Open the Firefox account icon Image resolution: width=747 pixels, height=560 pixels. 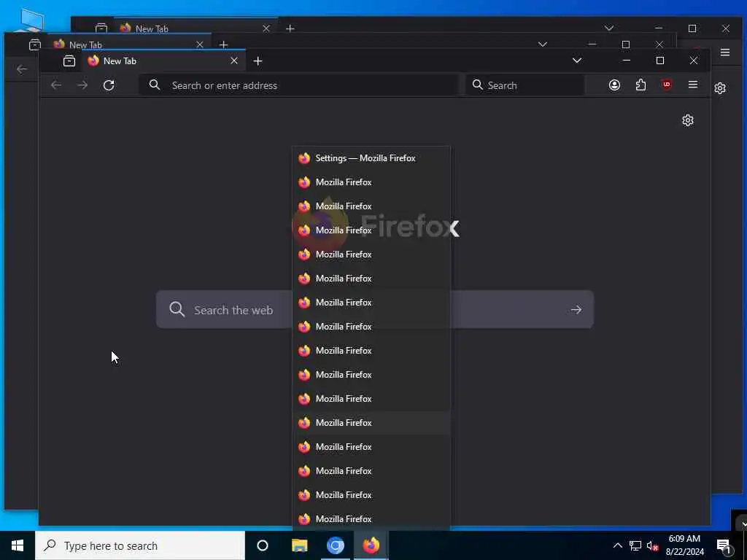[614, 85]
